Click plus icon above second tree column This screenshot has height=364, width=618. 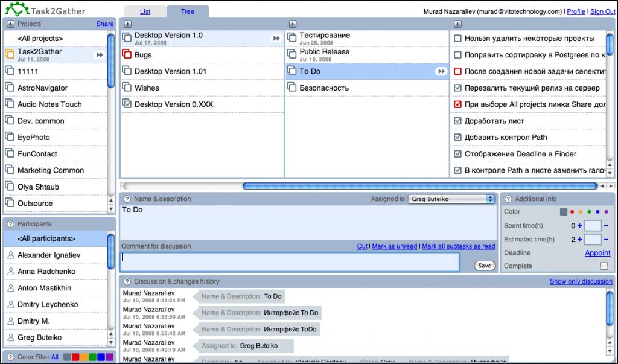tap(293, 24)
